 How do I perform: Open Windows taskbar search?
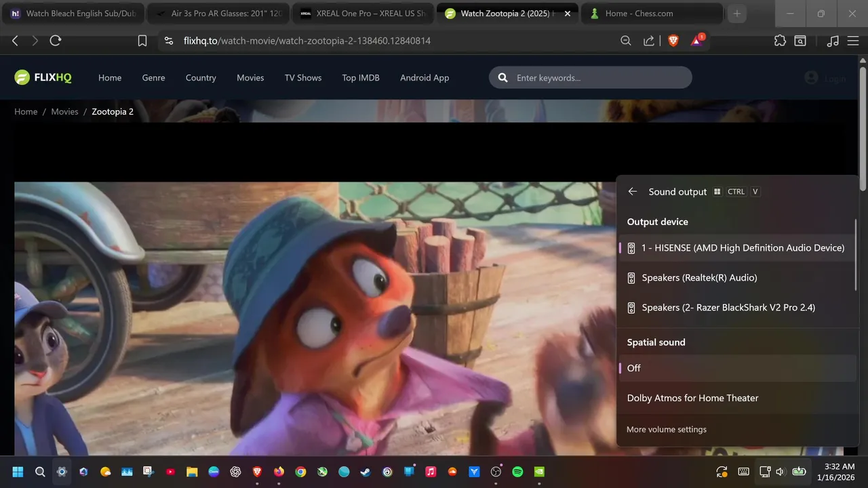[40, 472]
